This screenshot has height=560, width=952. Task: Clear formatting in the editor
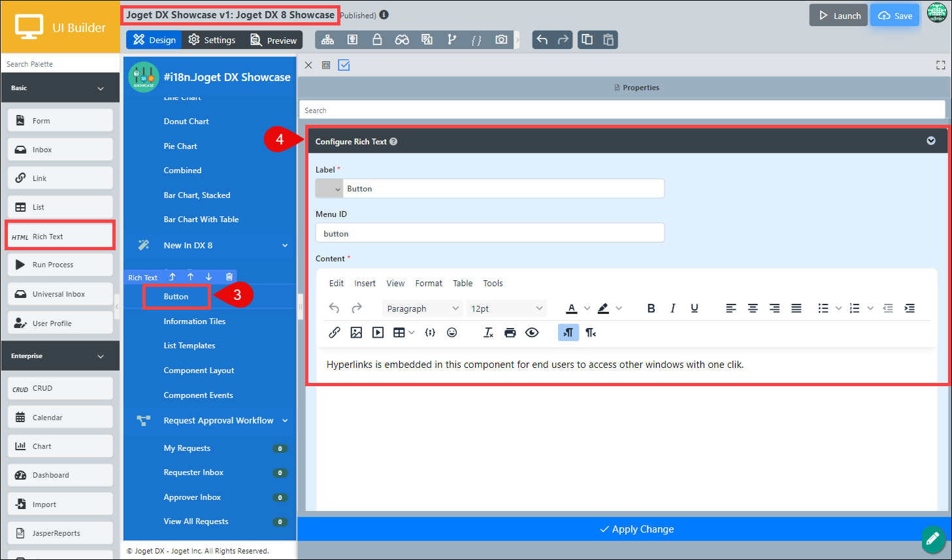click(488, 333)
